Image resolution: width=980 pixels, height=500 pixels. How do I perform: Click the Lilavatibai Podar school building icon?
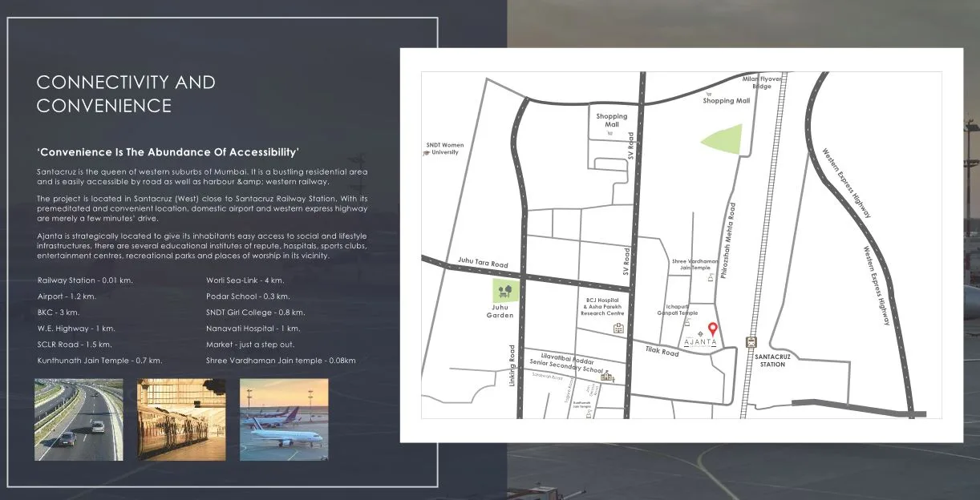click(x=605, y=377)
